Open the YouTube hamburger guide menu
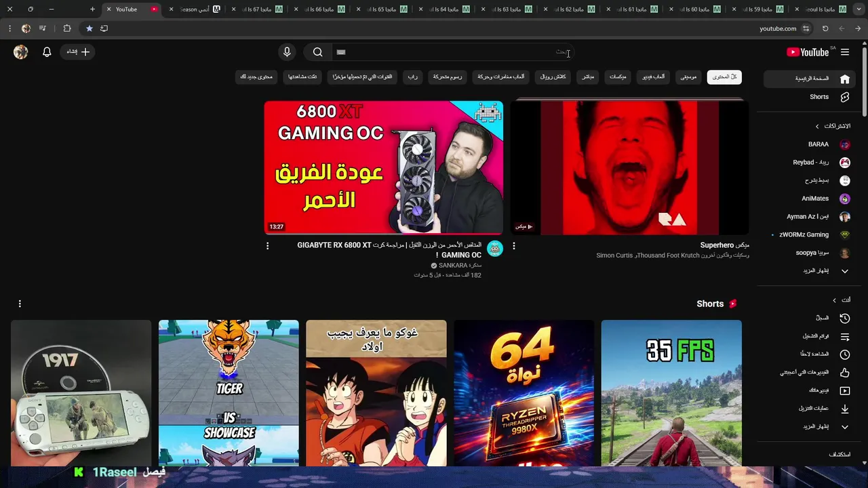The image size is (868, 488). point(845,52)
